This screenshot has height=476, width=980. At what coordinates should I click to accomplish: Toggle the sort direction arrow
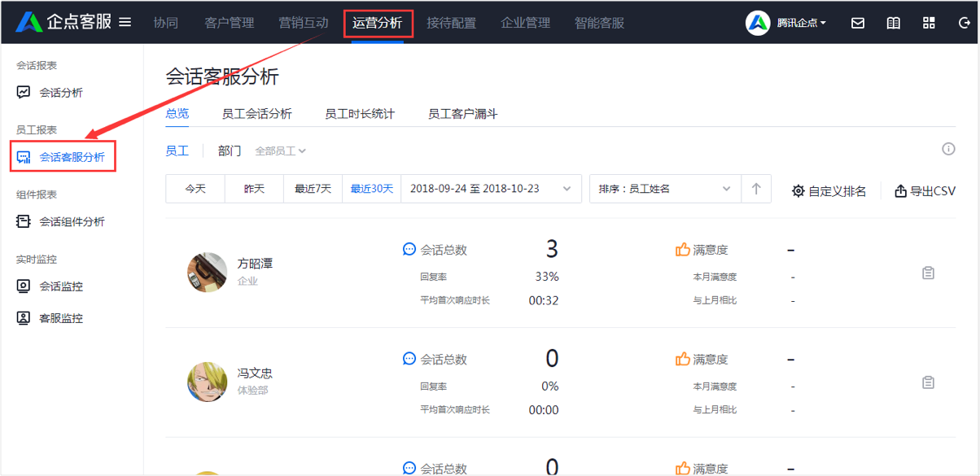pos(756,188)
